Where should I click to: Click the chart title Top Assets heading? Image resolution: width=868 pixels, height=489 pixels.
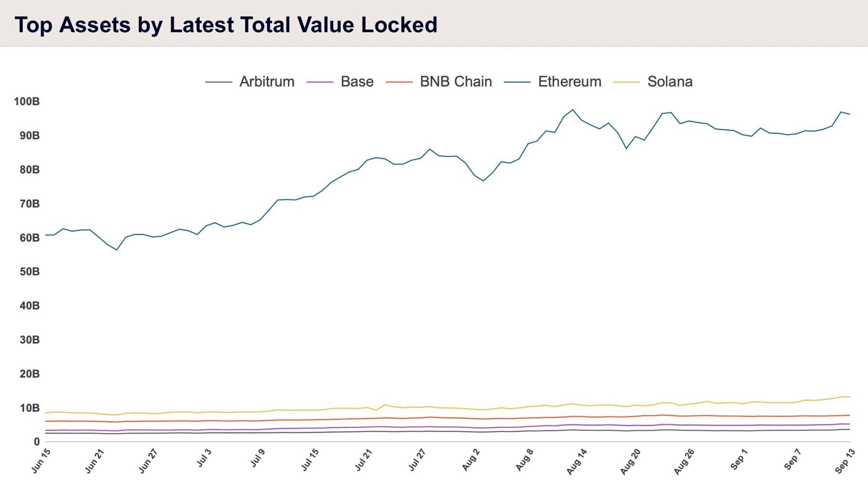tap(226, 25)
